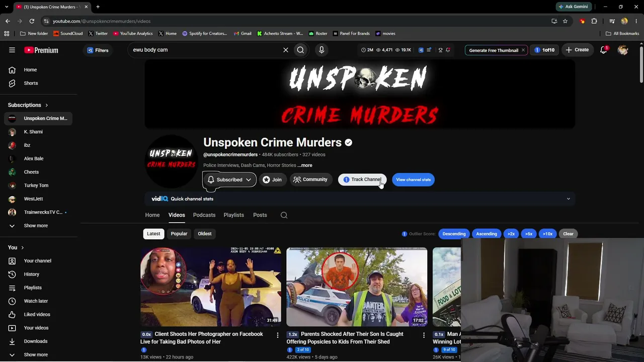Open Chrome's three-dot menu
The height and width of the screenshot is (362, 644).
click(636, 21)
